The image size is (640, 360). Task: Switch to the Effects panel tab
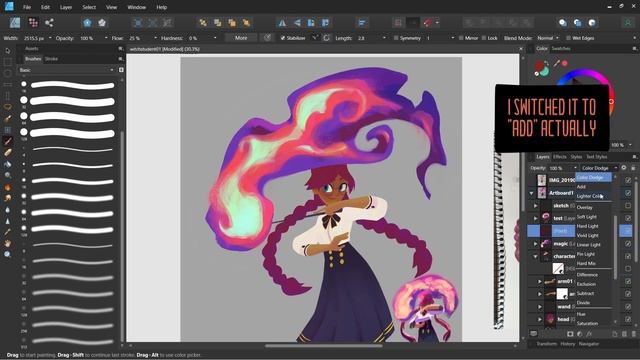(x=560, y=157)
